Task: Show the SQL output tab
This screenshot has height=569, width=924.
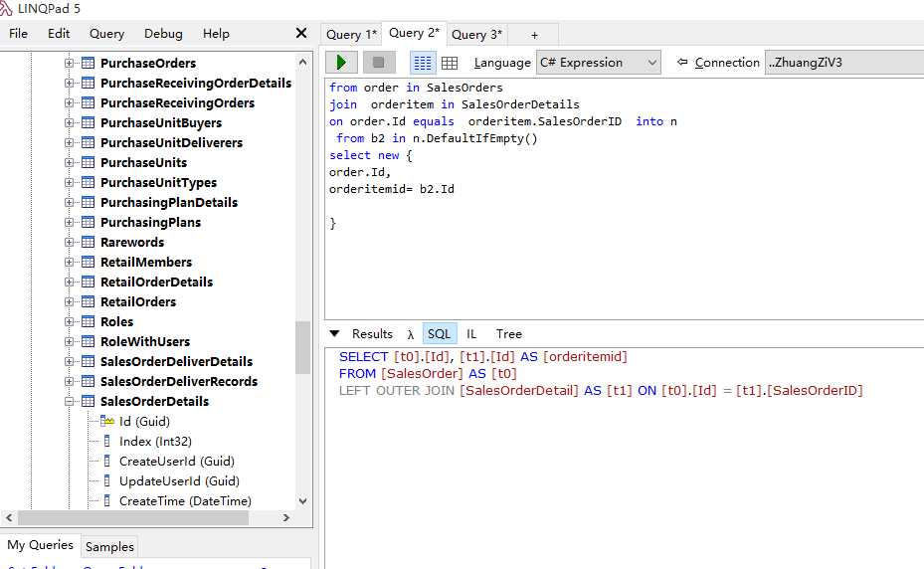Action: point(439,333)
